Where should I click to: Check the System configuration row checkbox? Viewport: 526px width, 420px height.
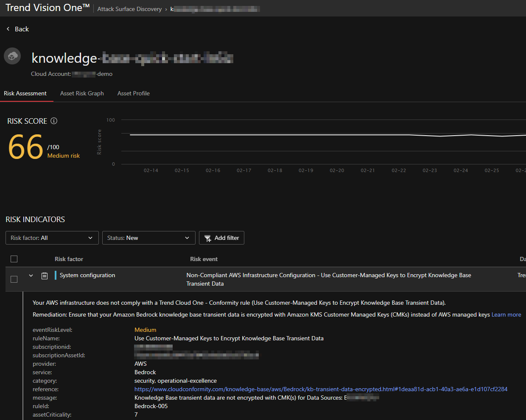[14, 279]
